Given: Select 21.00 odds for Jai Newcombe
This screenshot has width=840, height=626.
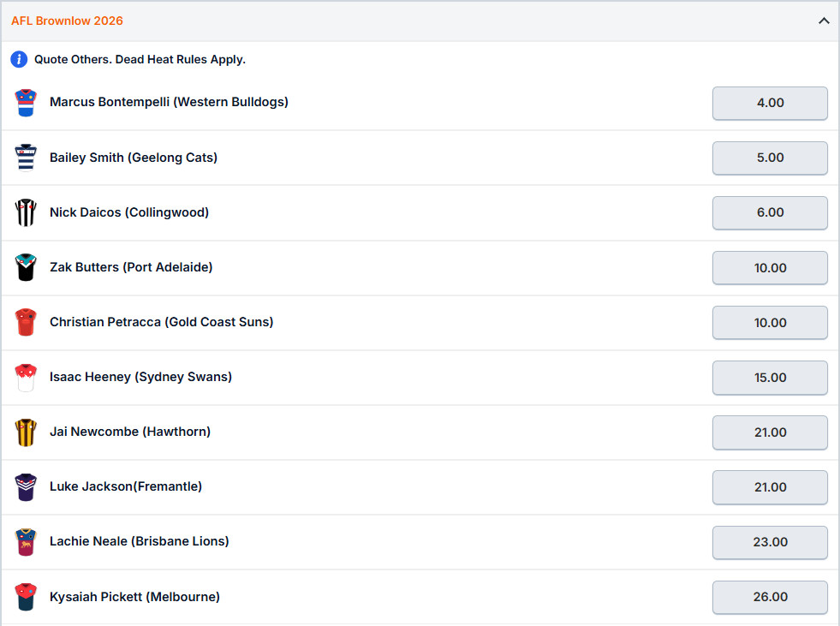Looking at the screenshot, I should pyautogui.click(x=770, y=432).
